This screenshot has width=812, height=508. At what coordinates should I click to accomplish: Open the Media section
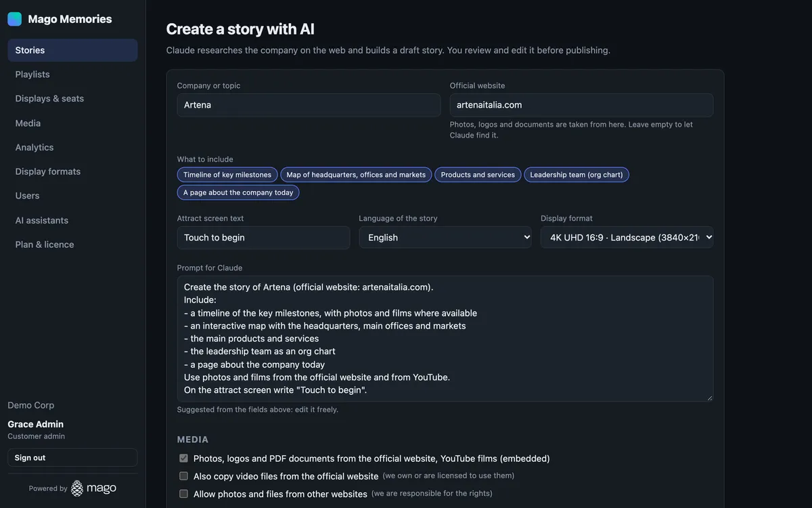click(x=72, y=123)
